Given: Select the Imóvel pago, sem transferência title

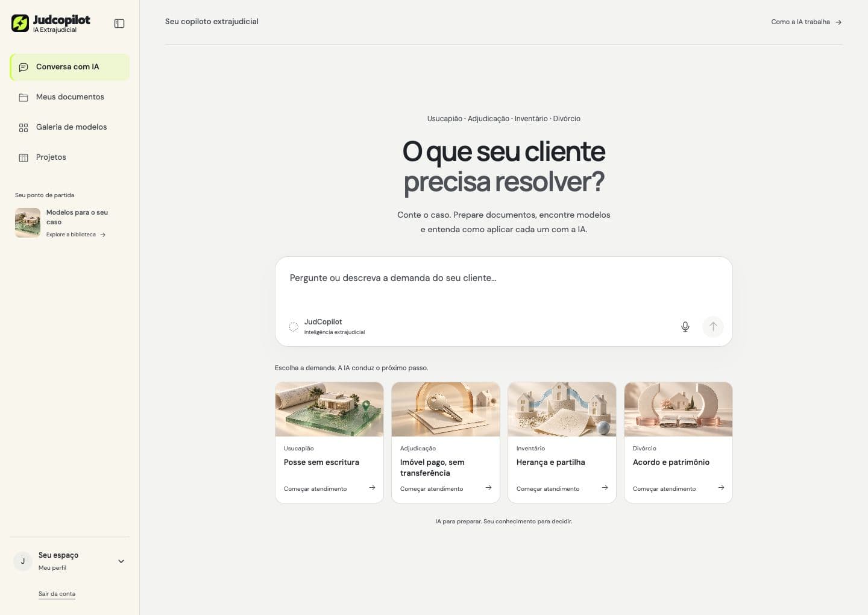Looking at the screenshot, I should pos(432,468).
